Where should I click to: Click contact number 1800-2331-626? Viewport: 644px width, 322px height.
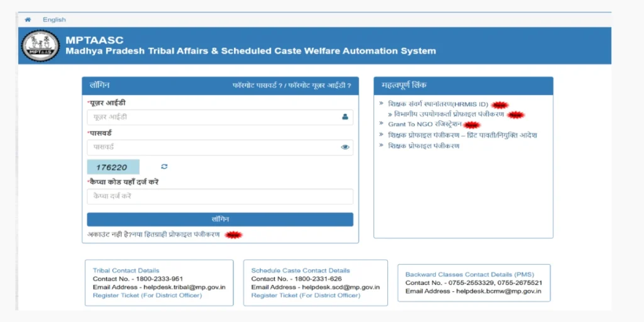tap(318, 279)
